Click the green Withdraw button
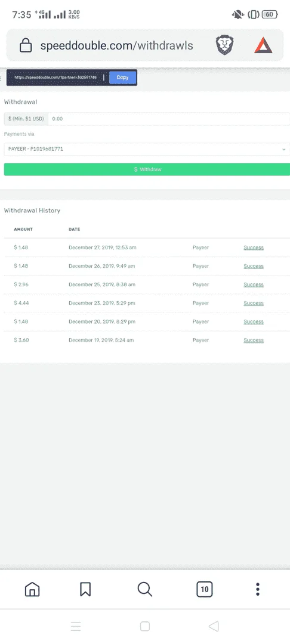Image resolution: width=290 pixels, height=644 pixels. pyautogui.click(x=147, y=169)
